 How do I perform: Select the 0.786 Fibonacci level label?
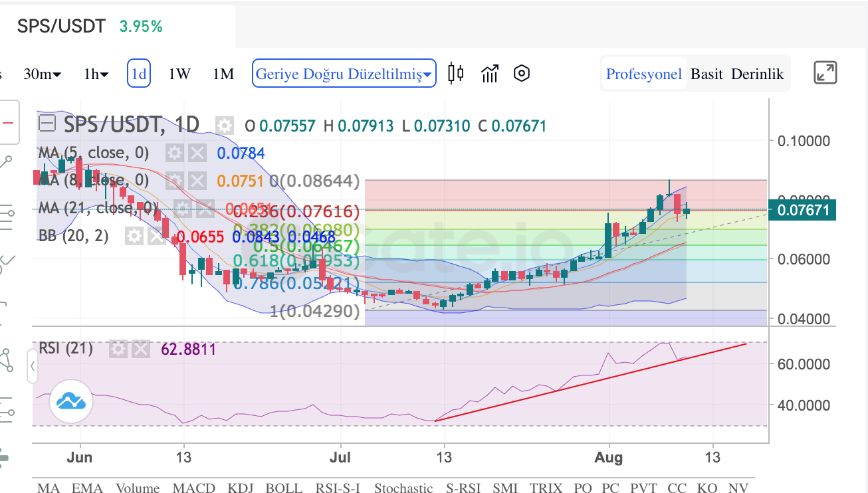296,283
